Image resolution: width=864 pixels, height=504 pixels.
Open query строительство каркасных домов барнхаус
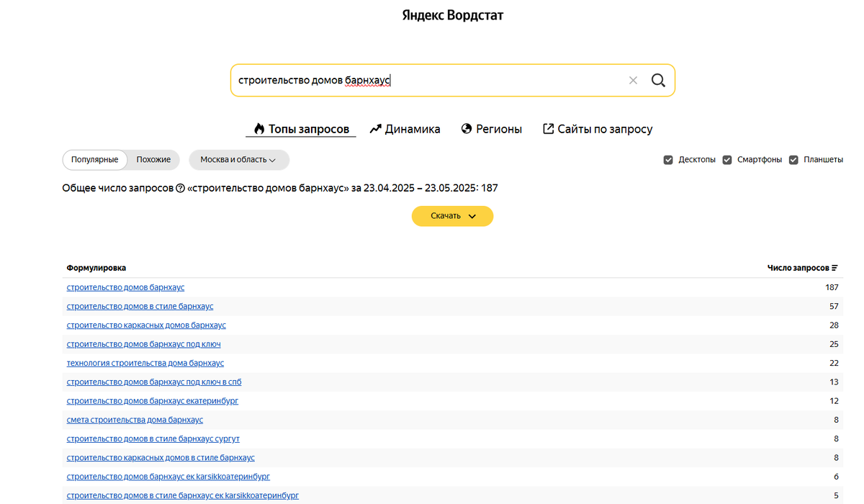coord(146,325)
